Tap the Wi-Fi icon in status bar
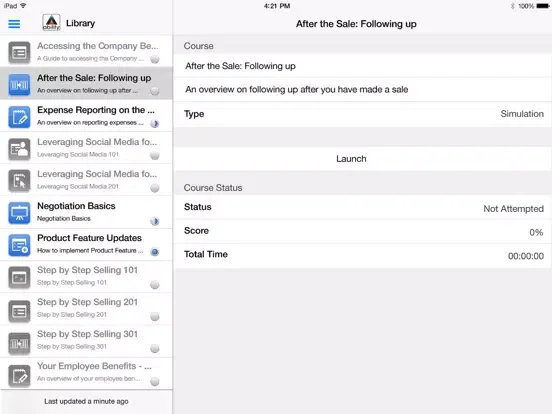552x414 pixels. [x=23, y=6]
